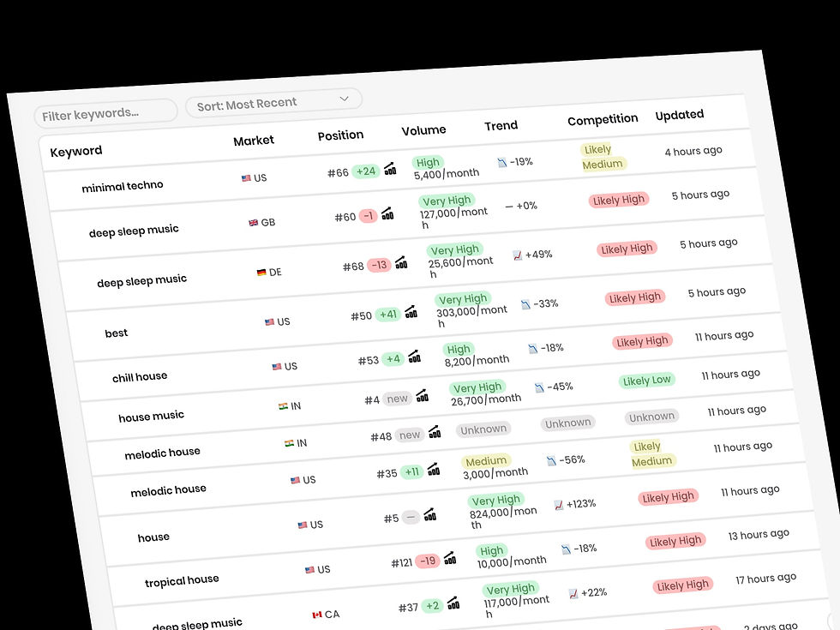Sort by the Volume column header
The width and height of the screenshot is (840, 630).
point(423,129)
